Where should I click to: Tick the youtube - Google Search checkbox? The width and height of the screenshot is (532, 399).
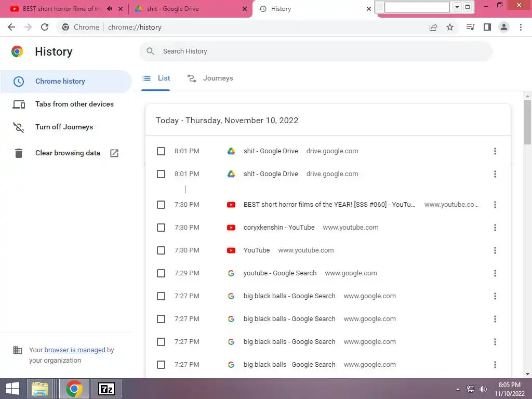coord(161,273)
